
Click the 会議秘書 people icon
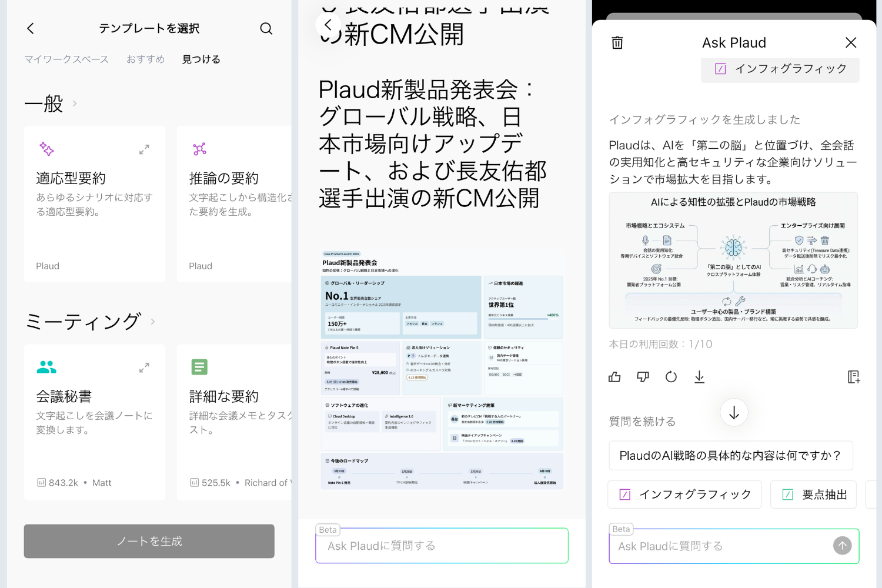tap(46, 367)
